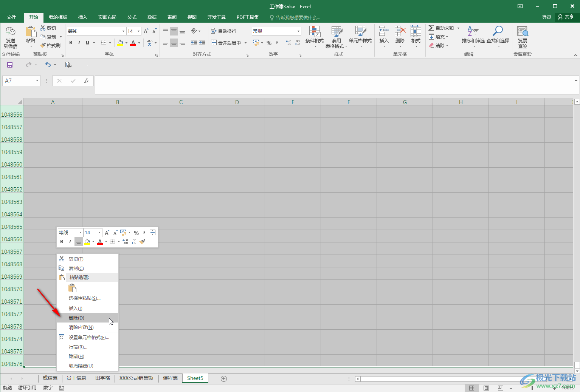Click Tell me what you want to do (告诉我您想要做什么)
This screenshot has width=580, height=392.
pyautogui.click(x=295, y=18)
